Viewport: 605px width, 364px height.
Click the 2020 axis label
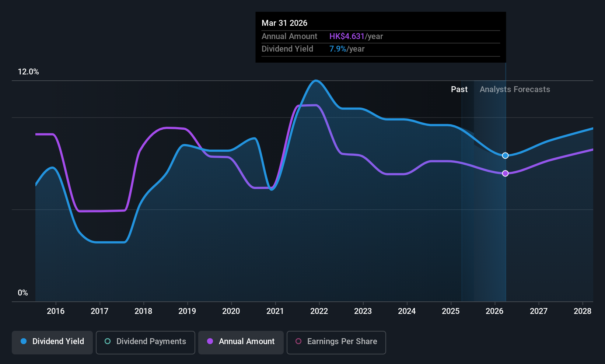(231, 311)
